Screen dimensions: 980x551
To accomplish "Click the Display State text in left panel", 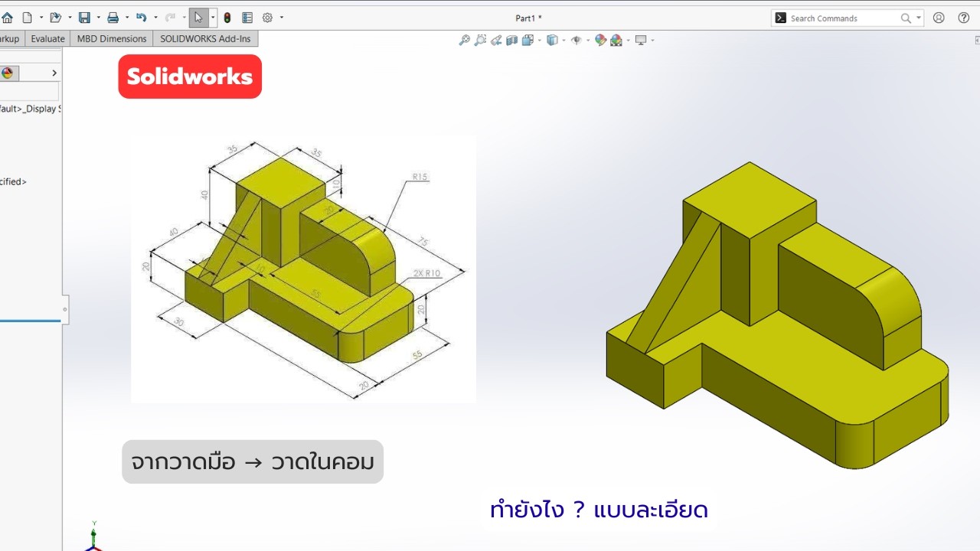I will [x=30, y=109].
